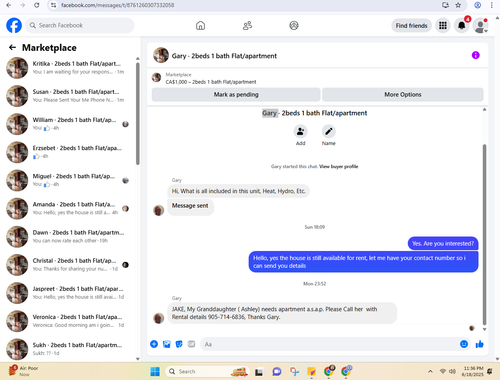This screenshot has height=380, width=500.
Task: Open More Options for the listing
Action: 403,95
